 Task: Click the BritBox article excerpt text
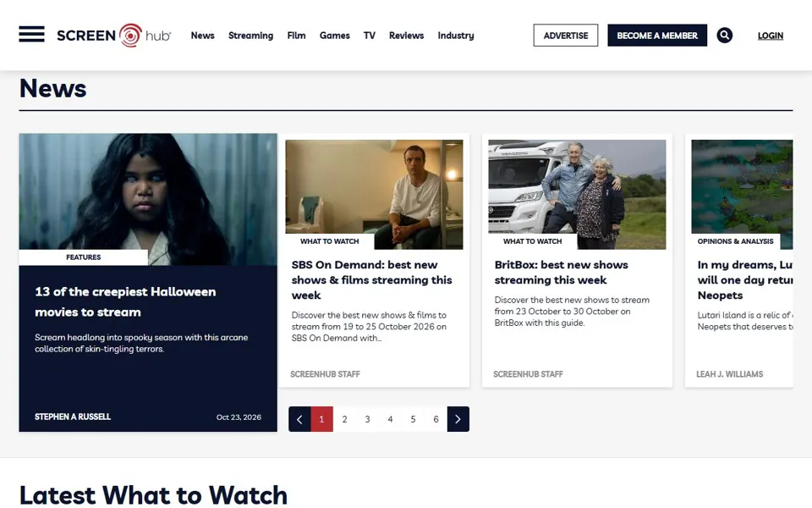[572, 311]
